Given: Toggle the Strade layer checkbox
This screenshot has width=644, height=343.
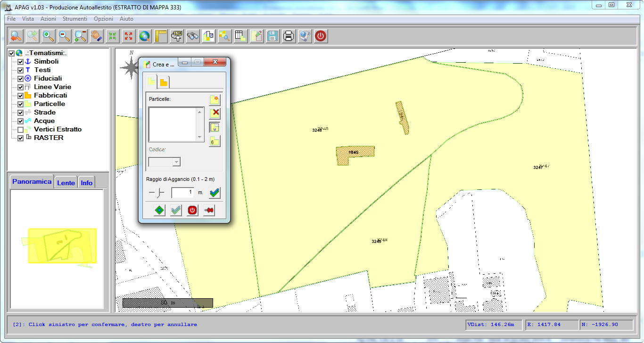Looking at the screenshot, I should point(20,113).
